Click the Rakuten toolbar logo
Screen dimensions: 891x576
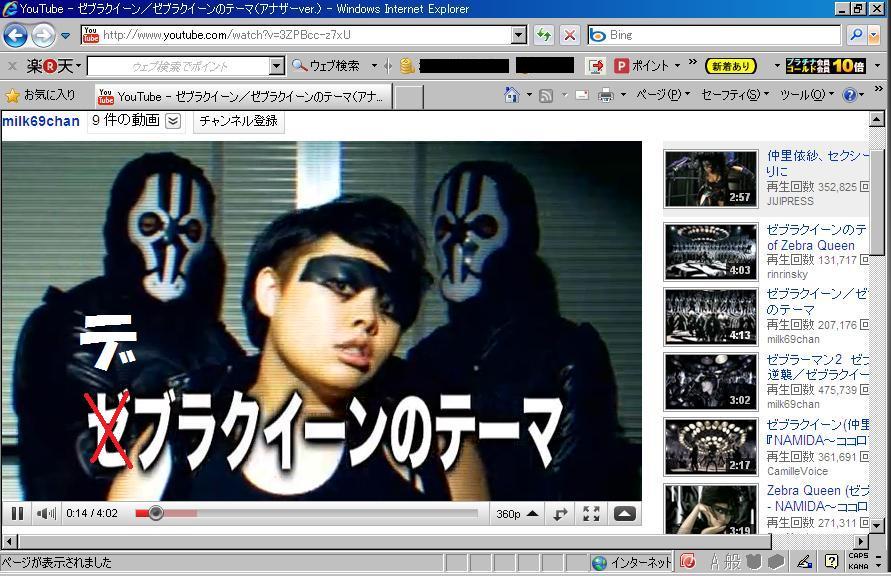[x=50, y=66]
